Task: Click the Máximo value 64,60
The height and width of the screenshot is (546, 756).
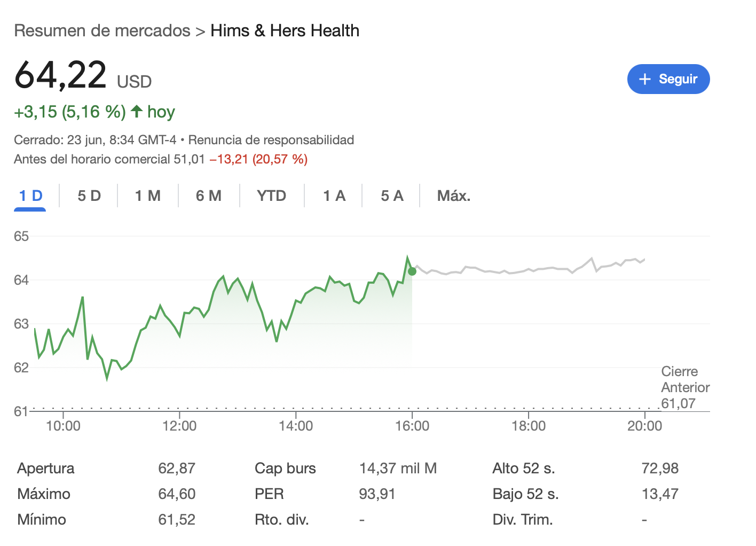Action: tap(177, 494)
